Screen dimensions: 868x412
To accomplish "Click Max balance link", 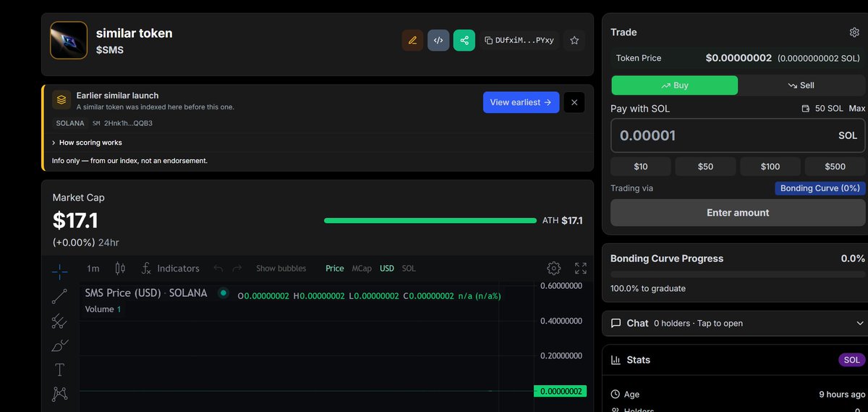I will click(856, 109).
